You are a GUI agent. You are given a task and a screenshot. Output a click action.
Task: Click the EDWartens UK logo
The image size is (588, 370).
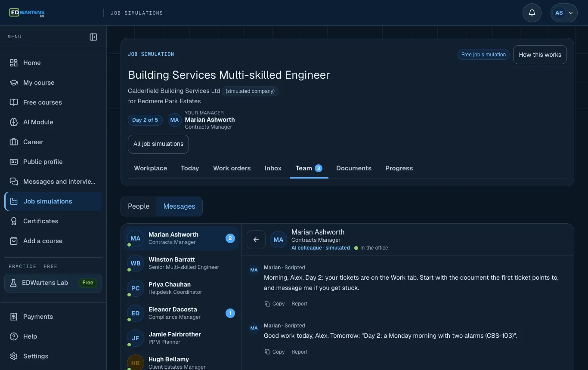tap(27, 13)
